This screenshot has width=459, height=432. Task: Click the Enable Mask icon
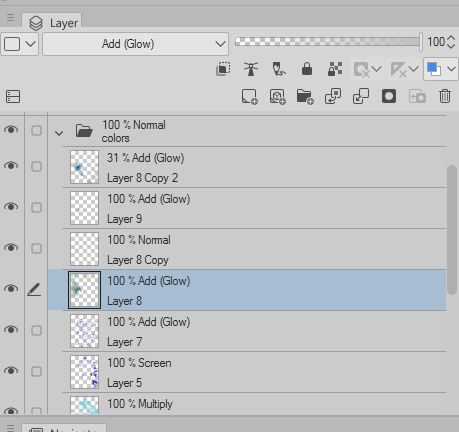click(x=361, y=69)
